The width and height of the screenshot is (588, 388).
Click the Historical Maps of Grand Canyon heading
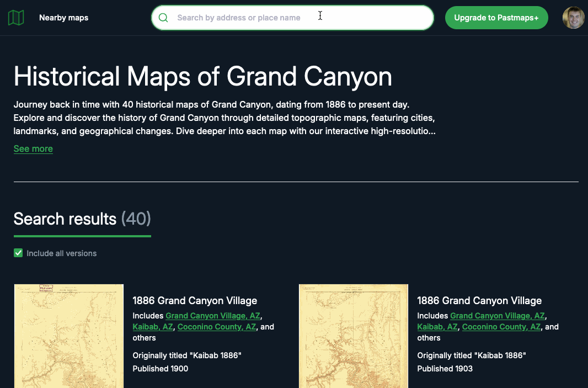click(202, 77)
